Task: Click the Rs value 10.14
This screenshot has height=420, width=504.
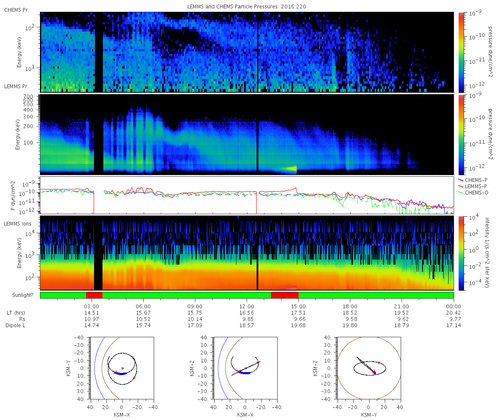Action: point(195,319)
